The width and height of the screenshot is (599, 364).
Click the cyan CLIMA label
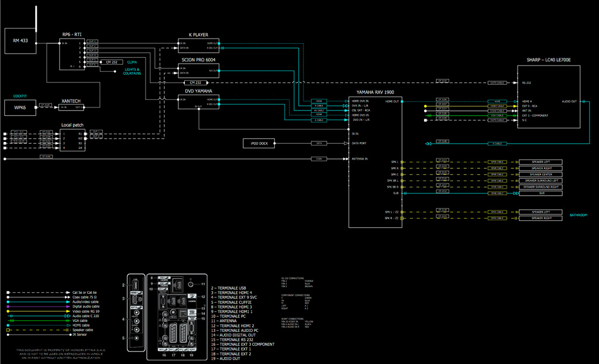click(132, 62)
